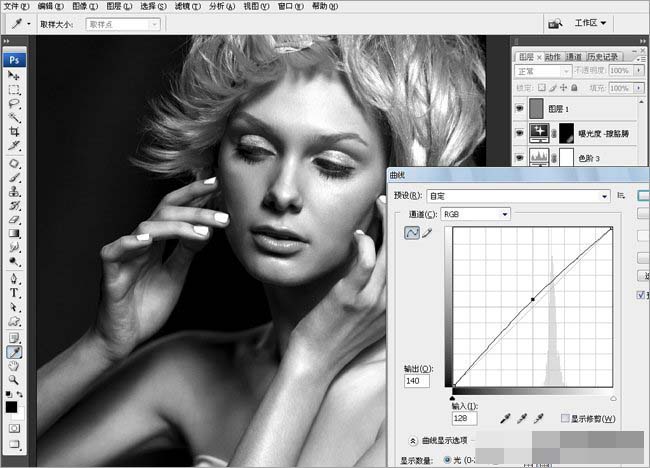Viewport: 650px width, 468px height.
Task: Pick the Lasso tool
Action: (x=14, y=103)
